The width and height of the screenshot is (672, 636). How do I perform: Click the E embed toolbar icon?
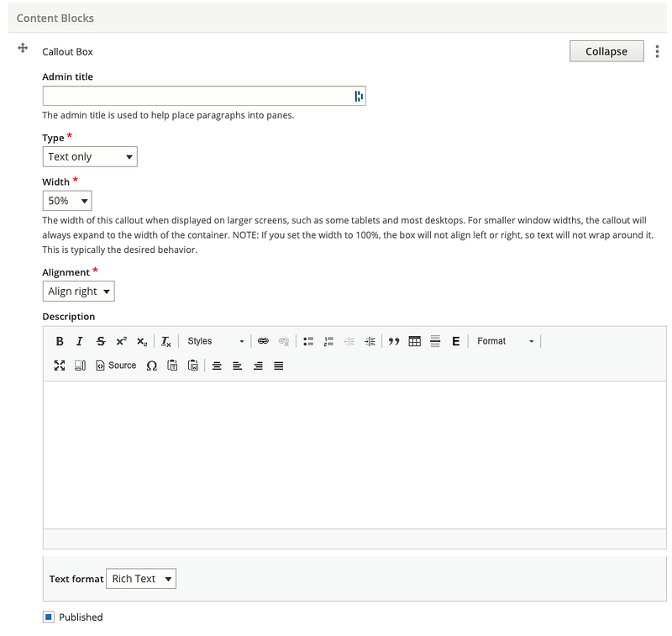456,341
